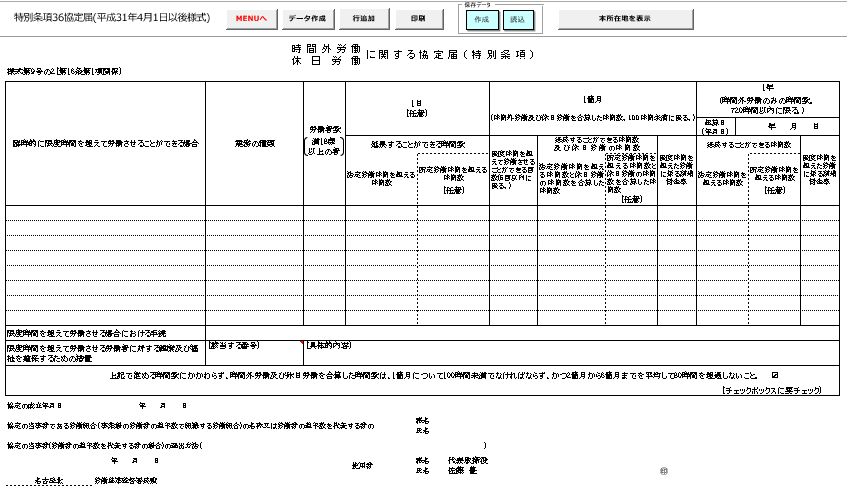Click the first blank row under 業務の種類
Screen dimensions: 847x497
[254, 213]
